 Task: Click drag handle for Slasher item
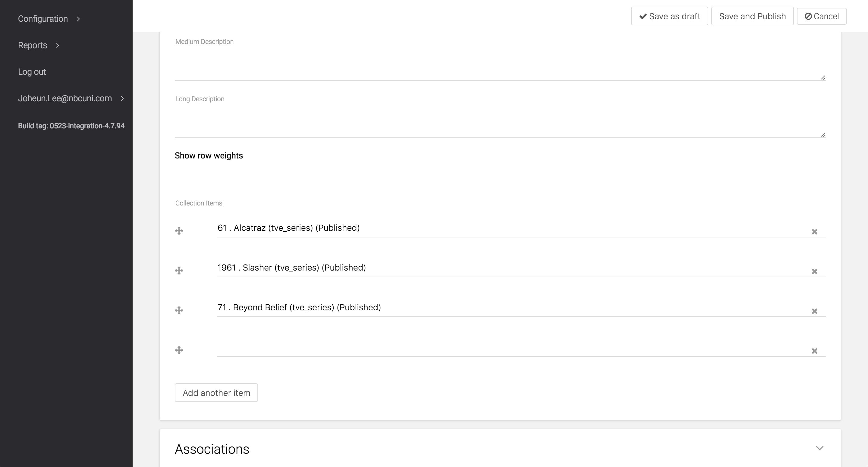(179, 271)
